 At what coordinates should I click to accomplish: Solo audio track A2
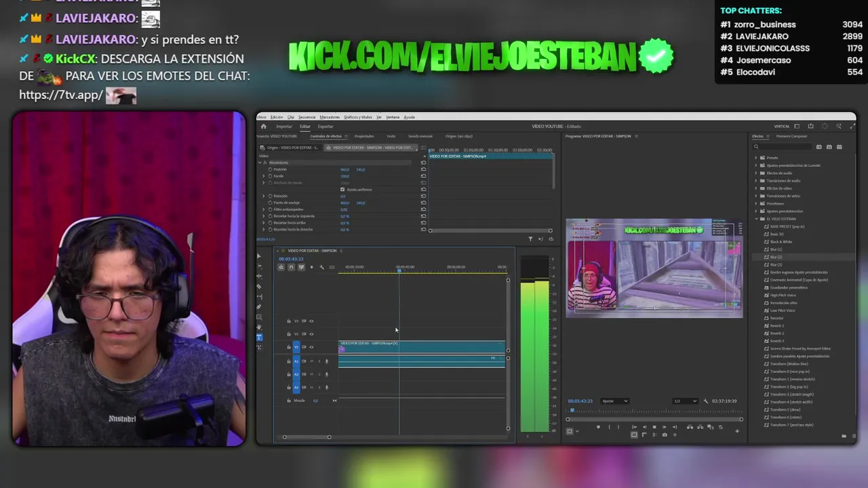click(x=319, y=374)
